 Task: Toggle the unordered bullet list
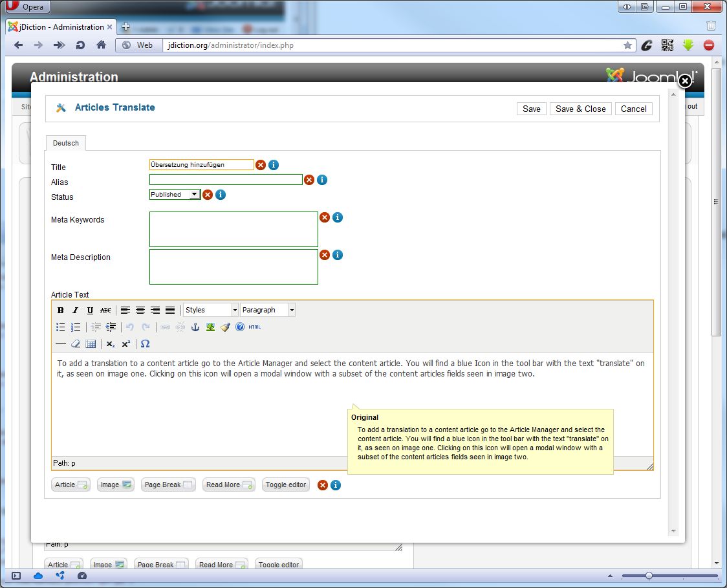click(x=61, y=327)
